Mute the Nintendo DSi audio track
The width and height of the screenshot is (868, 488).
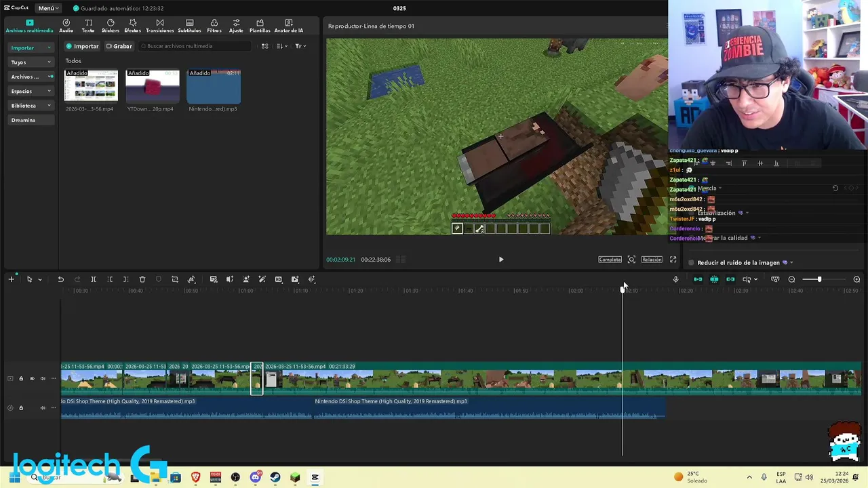pyautogui.click(x=43, y=408)
